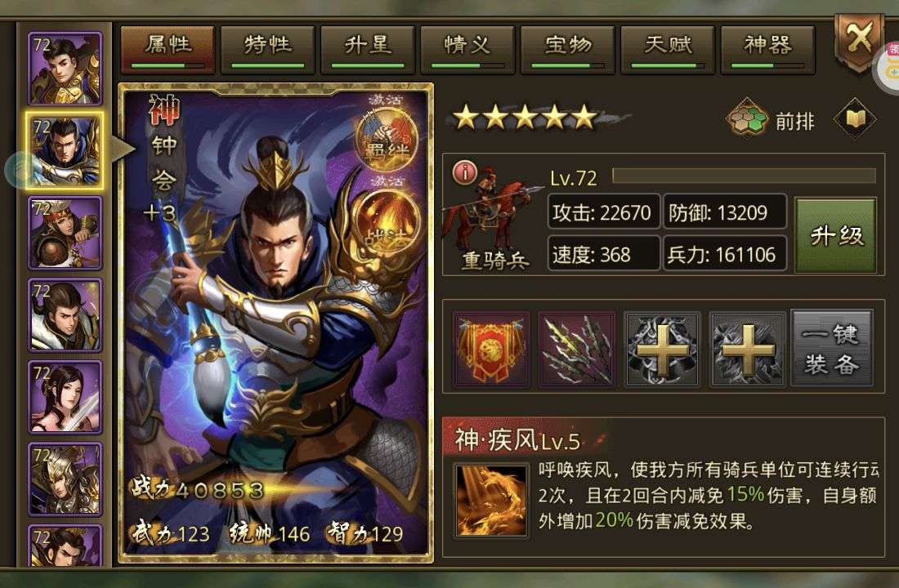
Task: Select the arrows equipment slot
Action: pyautogui.click(x=577, y=349)
